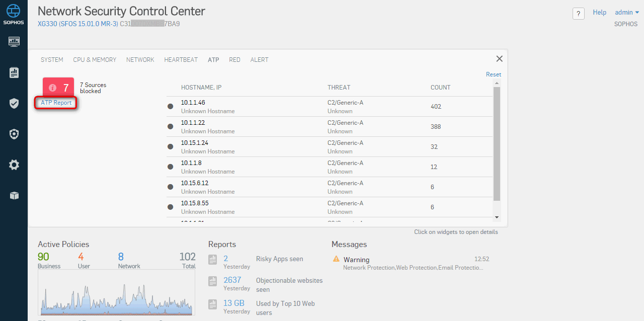Image resolution: width=644 pixels, height=321 pixels.
Task: Click the XG330 (SFOS 15.01.0 MR-3) link
Action: [78, 24]
